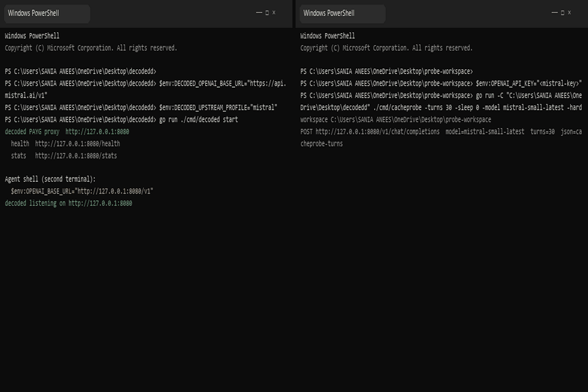The image size is (588, 392).
Task: Click the 'decoded PAYG proxy' label
Action: [32, 132]
